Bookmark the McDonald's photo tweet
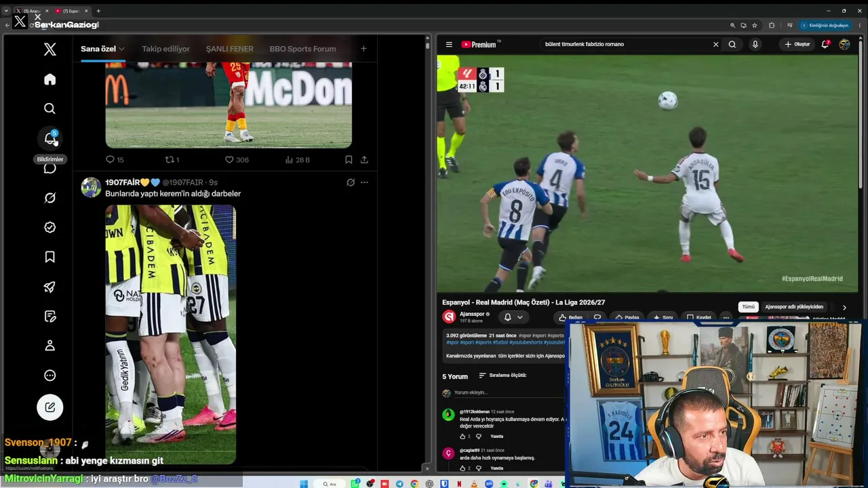The image size is (868, 488). 349,160
